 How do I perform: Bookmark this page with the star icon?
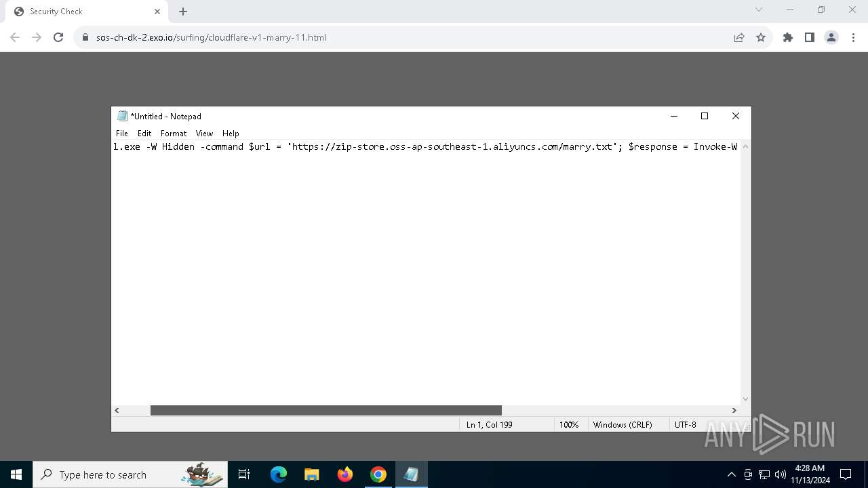(x=761, y=37)
